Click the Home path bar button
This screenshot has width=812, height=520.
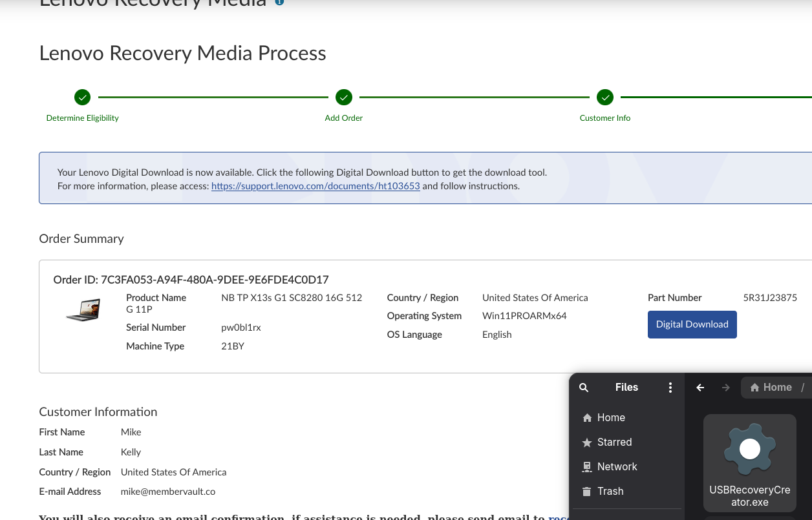tap(771, 388)
